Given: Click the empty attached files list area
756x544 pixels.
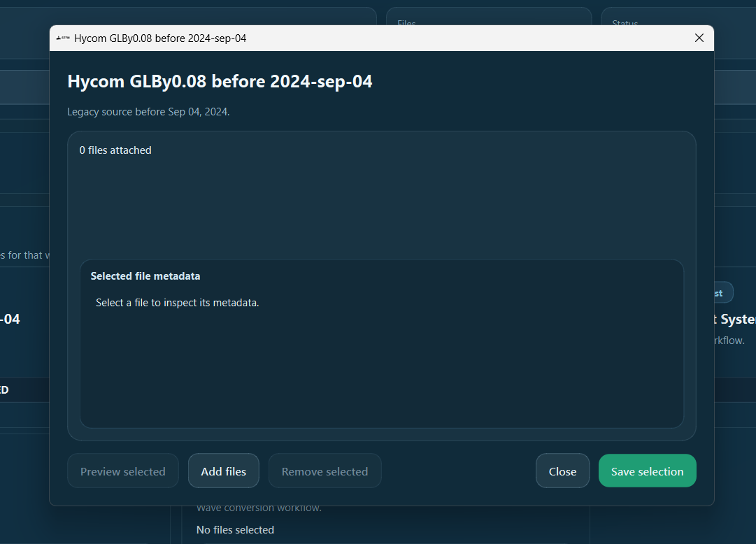Looking at the screenshot, I should [x=381, y=208].
